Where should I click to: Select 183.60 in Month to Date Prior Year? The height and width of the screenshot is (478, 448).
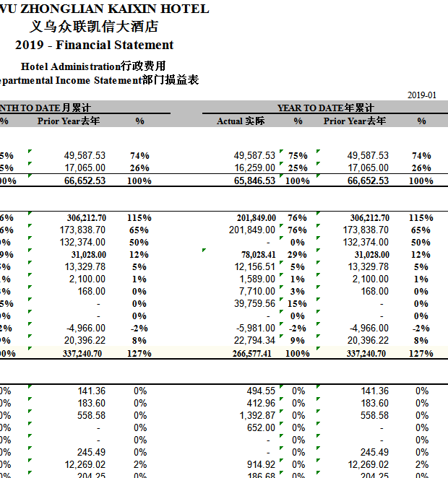[91, 404]
